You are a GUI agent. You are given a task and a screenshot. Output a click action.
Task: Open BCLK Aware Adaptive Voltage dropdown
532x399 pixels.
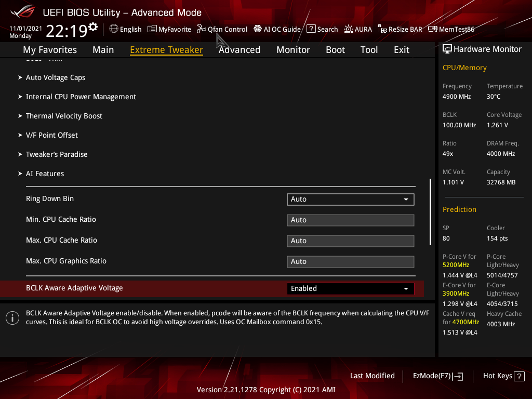pos(351,288)
